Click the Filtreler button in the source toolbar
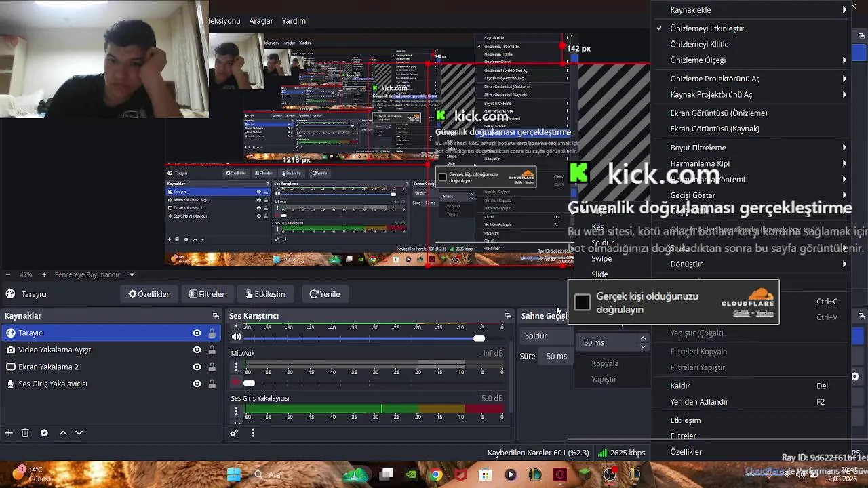Image resolution: width=868 pixels, height=488 pixels. 207,294
